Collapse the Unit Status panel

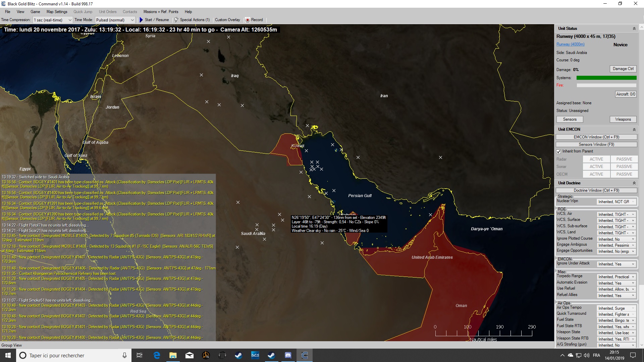[x=634, y=29]
